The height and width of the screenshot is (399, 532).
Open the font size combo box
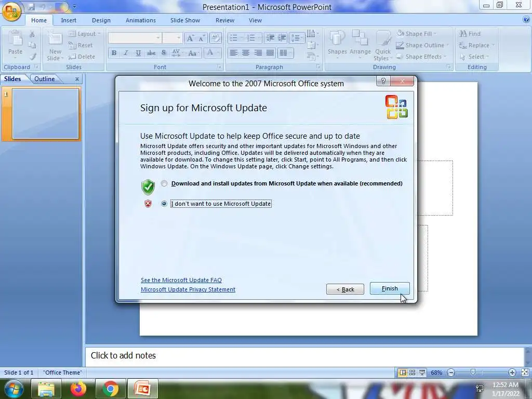tap(172, 38)
